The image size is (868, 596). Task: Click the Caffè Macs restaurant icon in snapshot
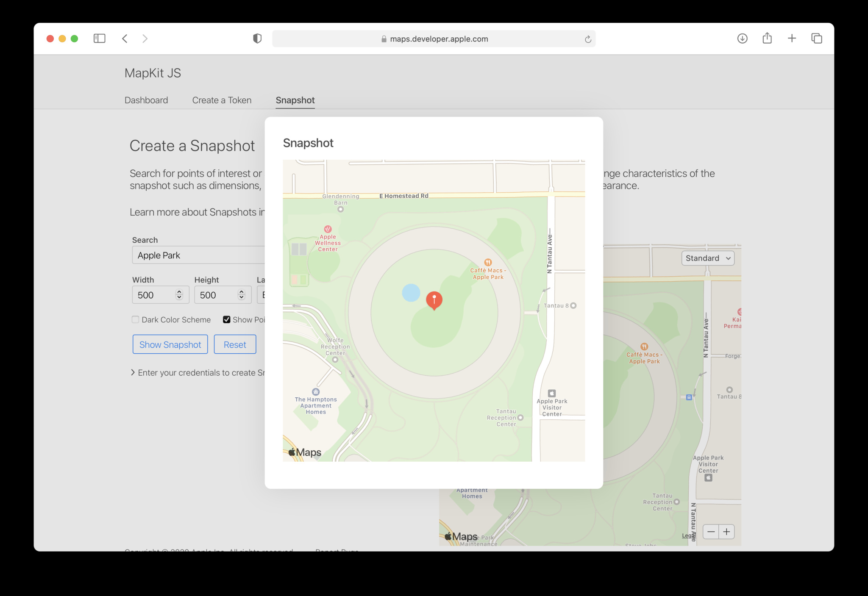pyautogui.click(x=488, y=262)
